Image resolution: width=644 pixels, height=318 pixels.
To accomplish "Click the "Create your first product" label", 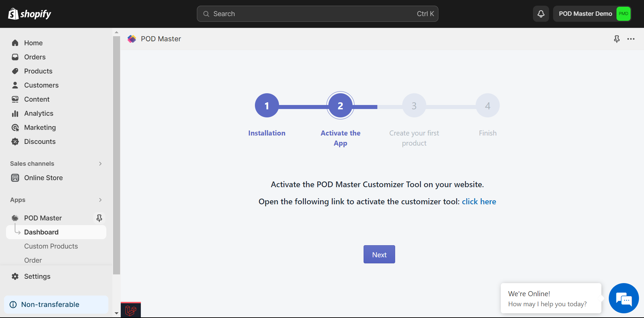I will coord(414,138).
